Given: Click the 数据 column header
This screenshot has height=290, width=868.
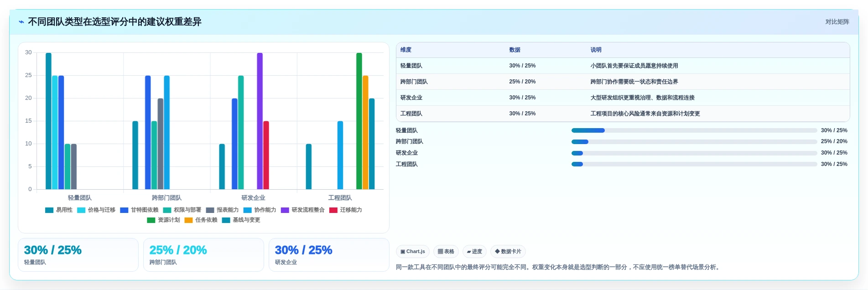Looking at the screenshot, I should point(515,50).
